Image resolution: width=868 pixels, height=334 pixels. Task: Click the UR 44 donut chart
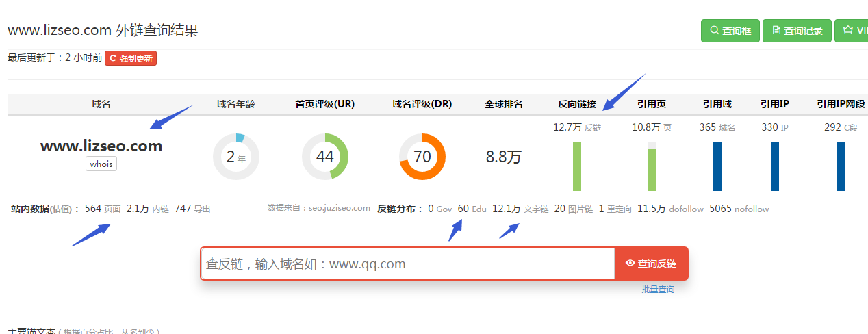point(325,157)
